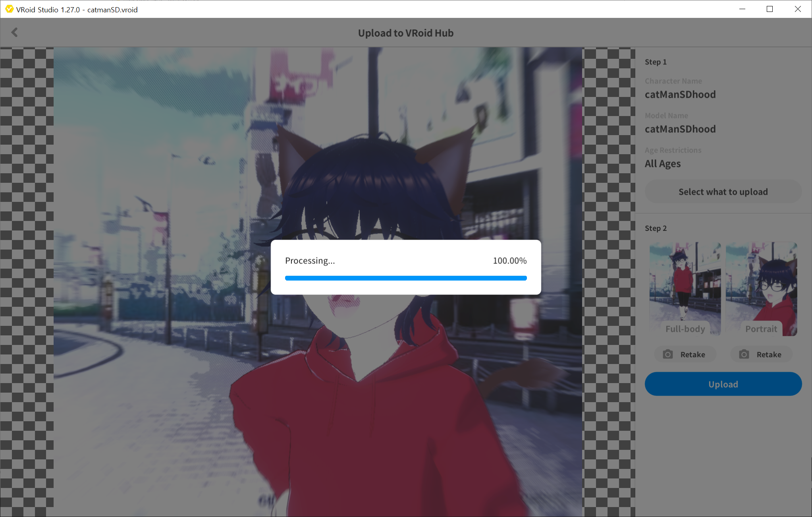Click the VRoid Studio logo icon
Viewport: 812px width, 517px height.
pos(9,9)
